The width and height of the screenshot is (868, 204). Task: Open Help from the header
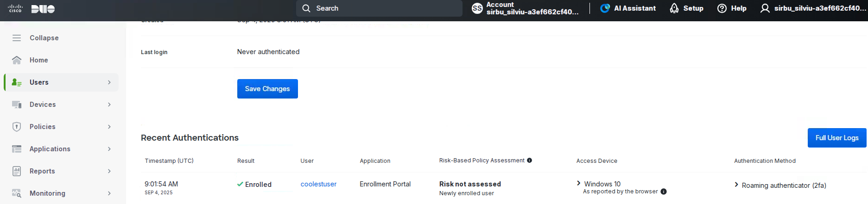coord(732,8)
